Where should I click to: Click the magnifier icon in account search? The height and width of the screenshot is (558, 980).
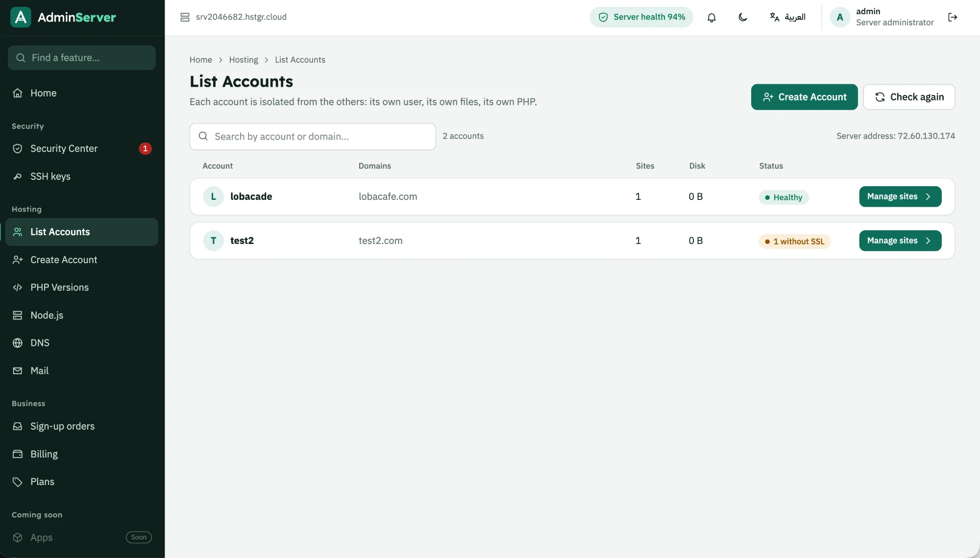click(x=203, y=136)
